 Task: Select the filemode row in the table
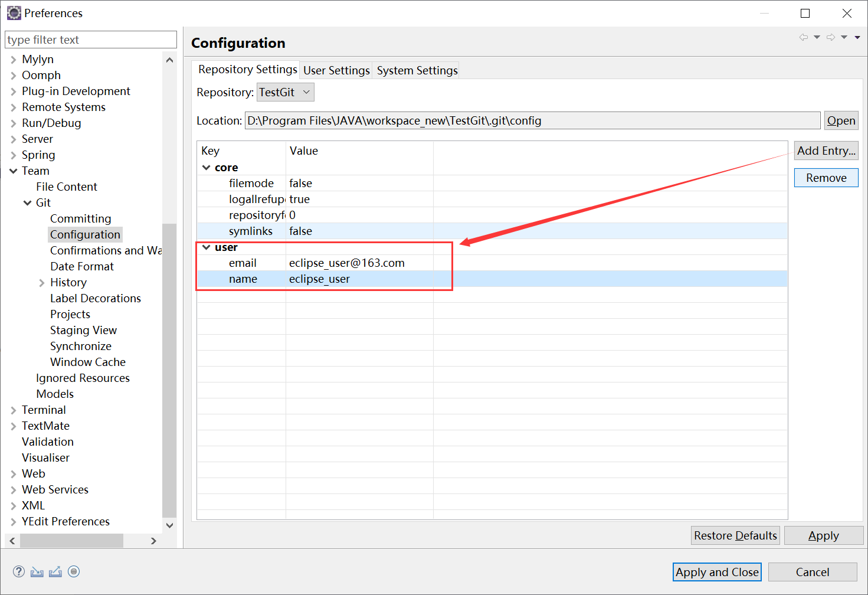tap(492, 183)
